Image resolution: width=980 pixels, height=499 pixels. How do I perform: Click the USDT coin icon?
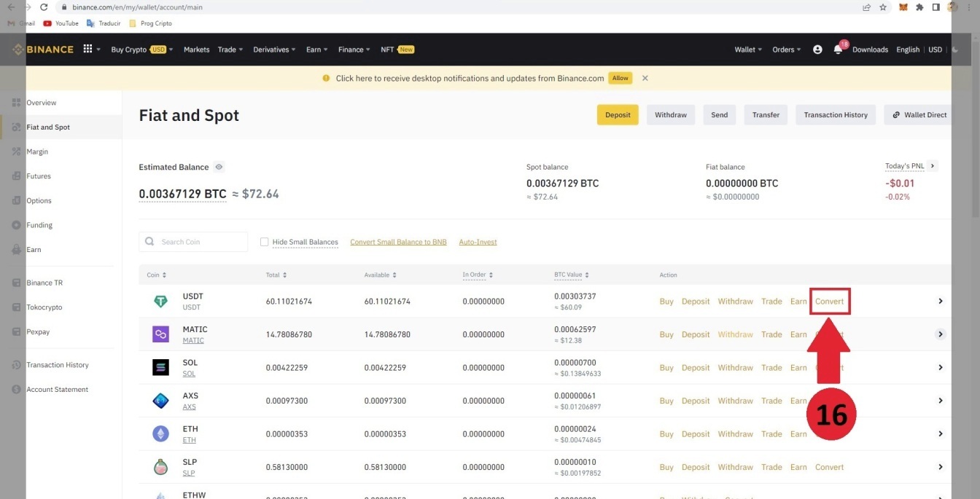click(x=160, y=302)
